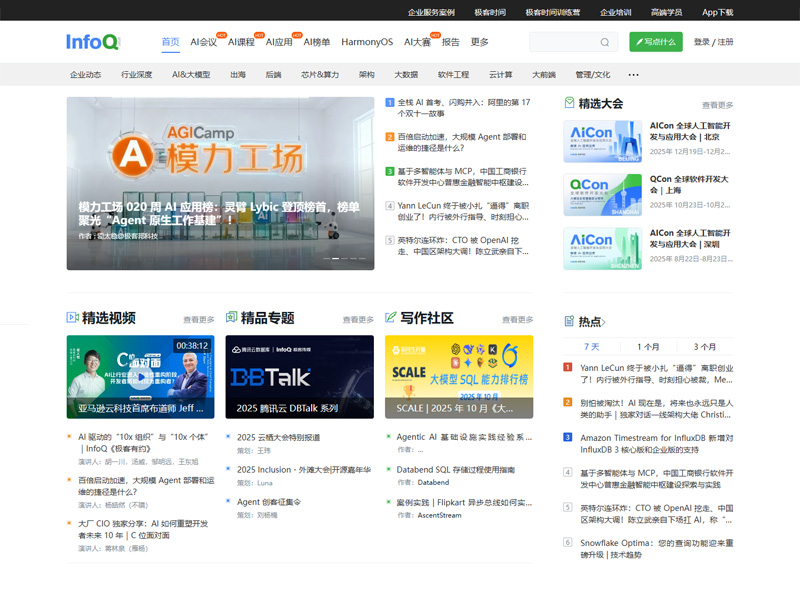Screen dimensions: 800x600
Task: Switch to the HarmonyOS tab
Action: tap(365, 42)
